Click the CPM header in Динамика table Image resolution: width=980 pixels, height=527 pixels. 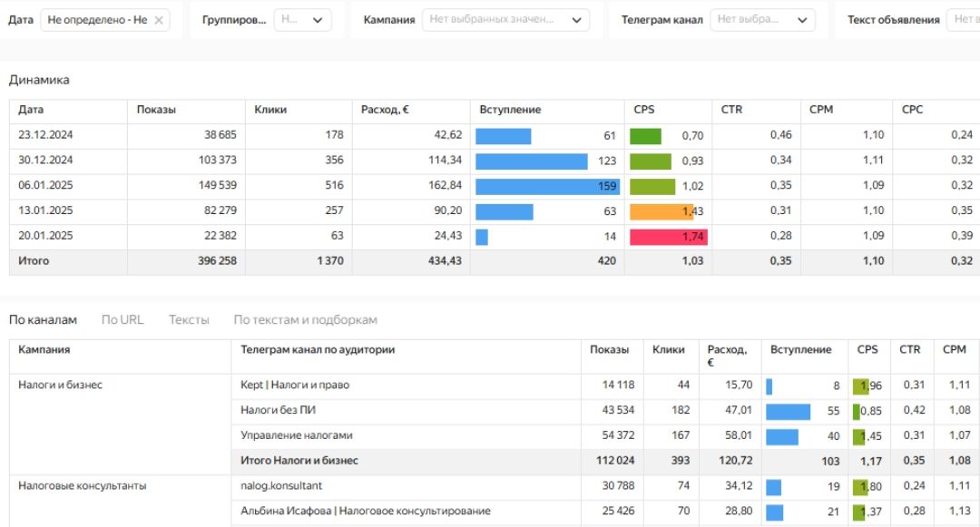pos(820,110)
